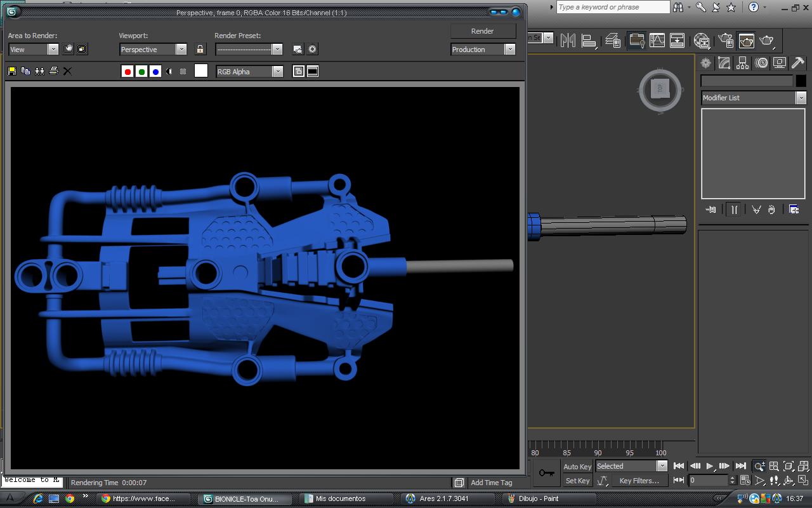This screenshot has width=812, height=508.
Task: Open the Hierarchy command panel tab
Action: (742, 63)
